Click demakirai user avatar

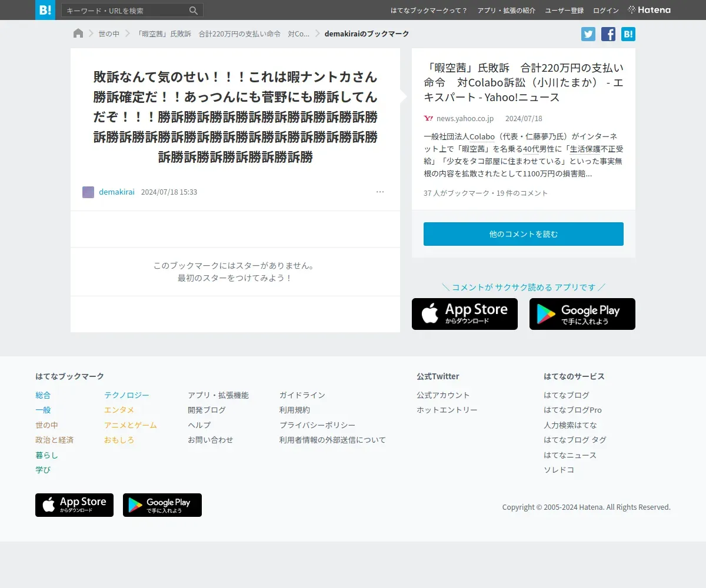(88, 192)
